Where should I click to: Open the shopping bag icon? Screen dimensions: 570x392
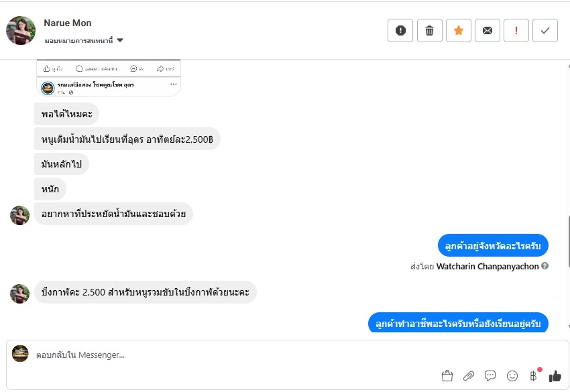447,376
